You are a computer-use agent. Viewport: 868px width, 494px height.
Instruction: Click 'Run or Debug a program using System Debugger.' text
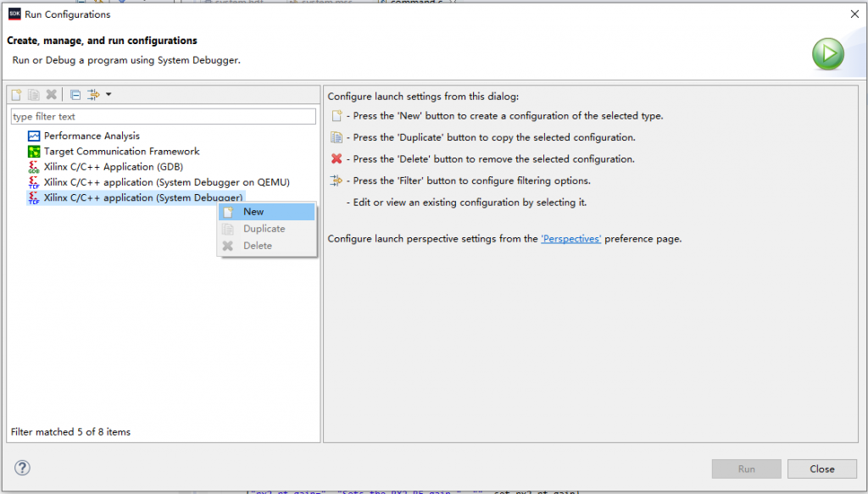(x=126, y=60)
